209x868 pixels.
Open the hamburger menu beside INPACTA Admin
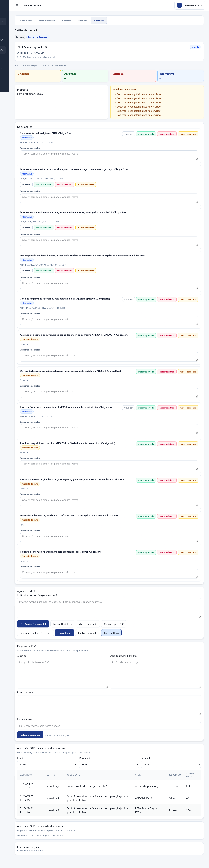(x=17, y=5)
